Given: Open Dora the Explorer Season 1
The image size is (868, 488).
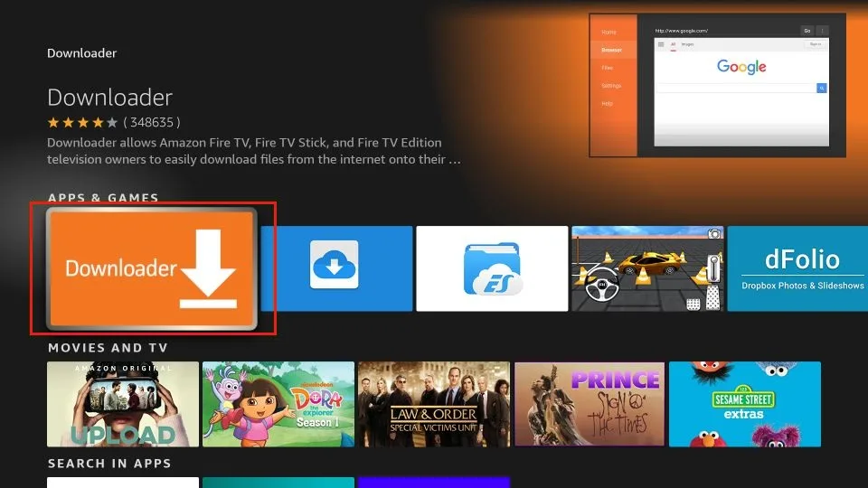Looking at the screenshot, I should (x=278, y=404).
